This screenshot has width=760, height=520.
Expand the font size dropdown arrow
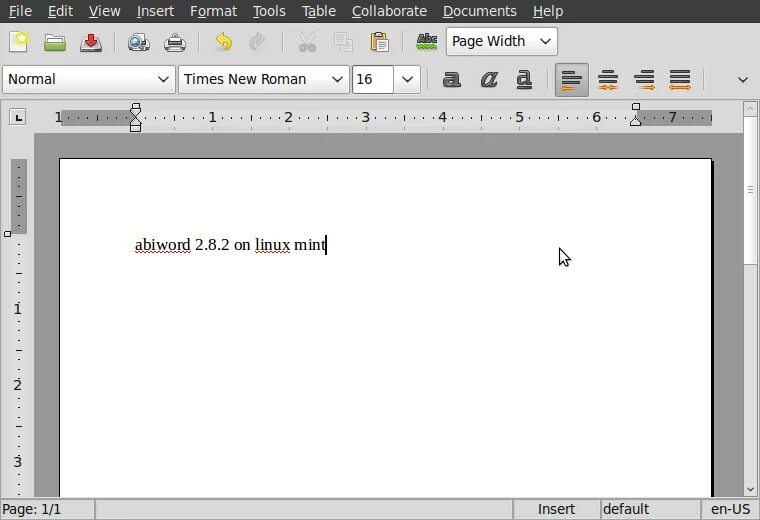407,79
